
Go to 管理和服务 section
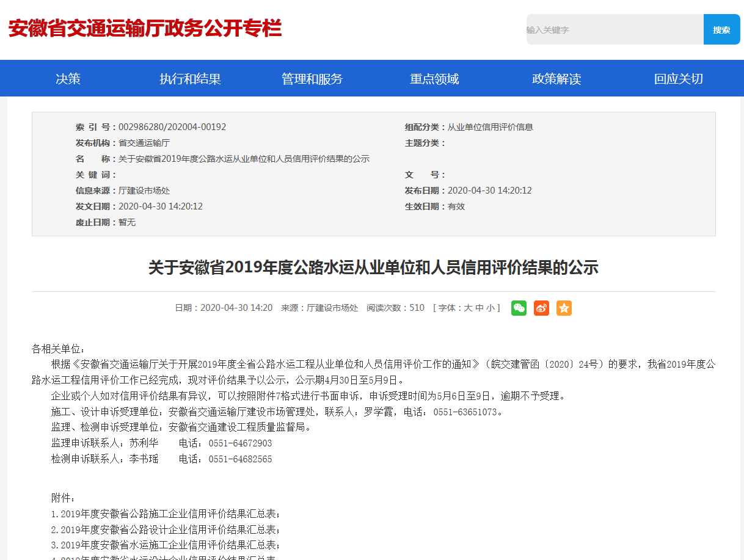312,79
